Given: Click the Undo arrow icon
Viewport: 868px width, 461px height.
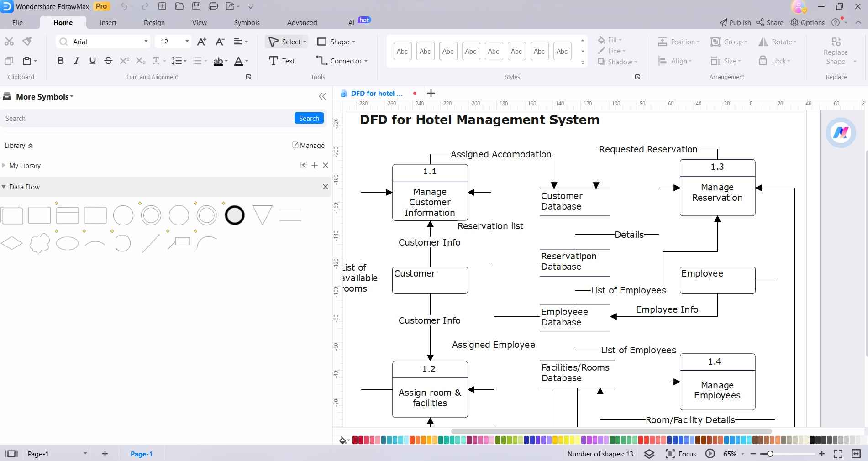Looking at the screenshot, I should [124, 6].
